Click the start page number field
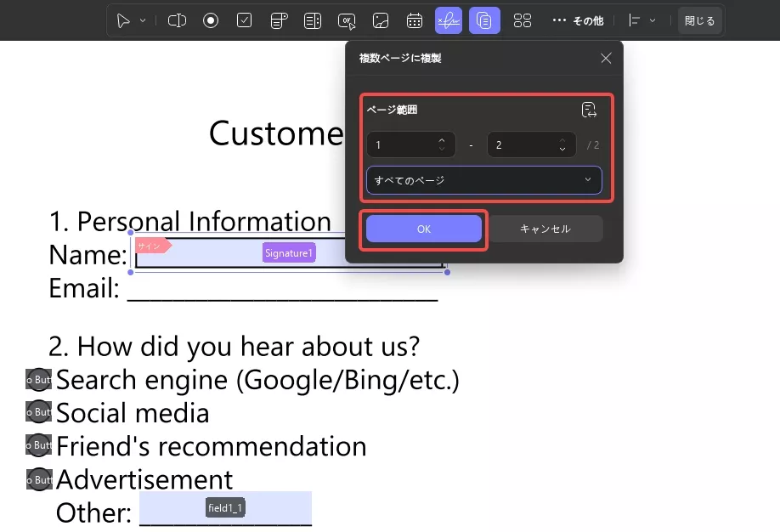 (411, 144)
